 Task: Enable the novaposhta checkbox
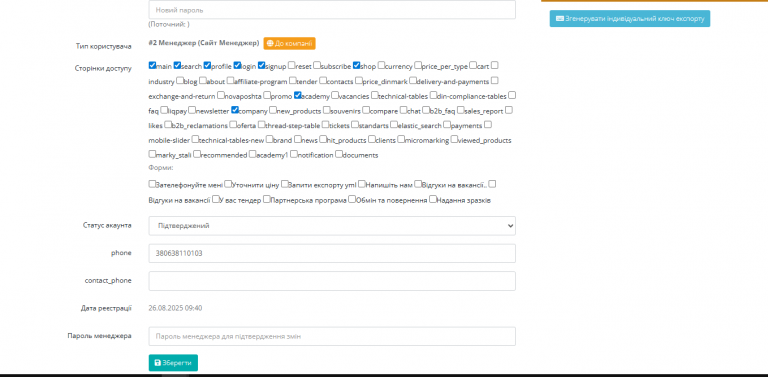221,95
